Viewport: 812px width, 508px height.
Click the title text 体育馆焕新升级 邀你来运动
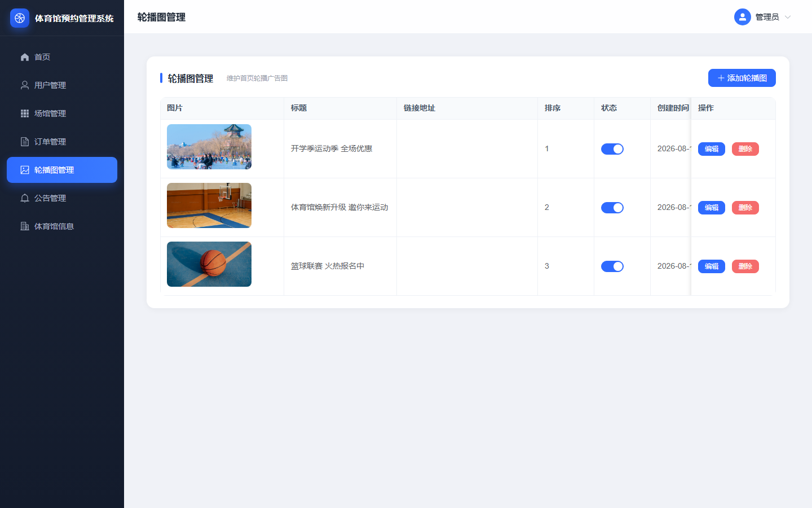pyautogui.click(x=339, y=208)
